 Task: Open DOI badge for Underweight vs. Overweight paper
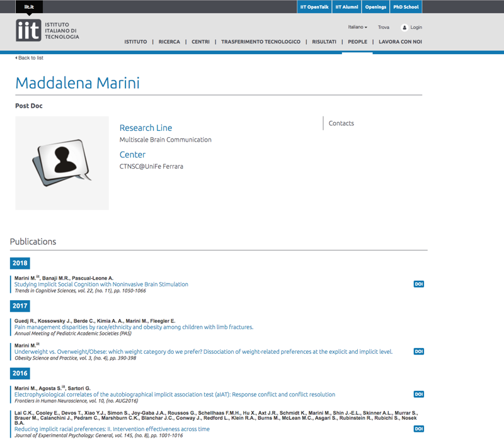418,352
